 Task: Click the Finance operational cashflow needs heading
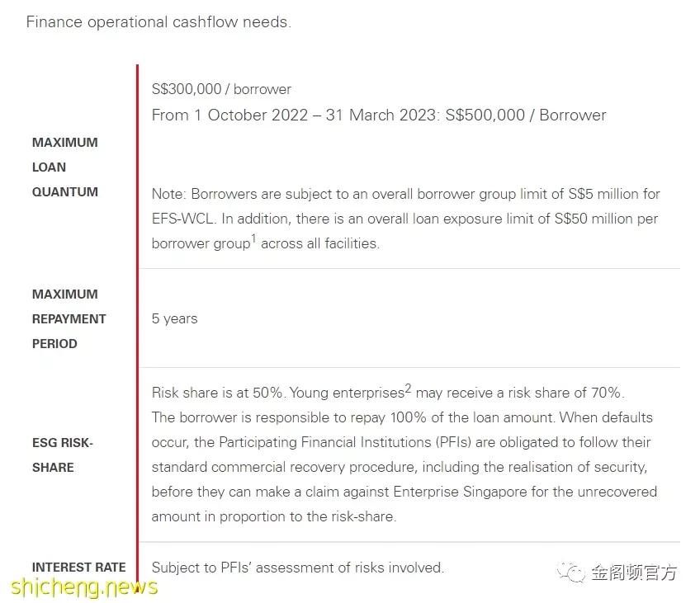tap(158, 21)
